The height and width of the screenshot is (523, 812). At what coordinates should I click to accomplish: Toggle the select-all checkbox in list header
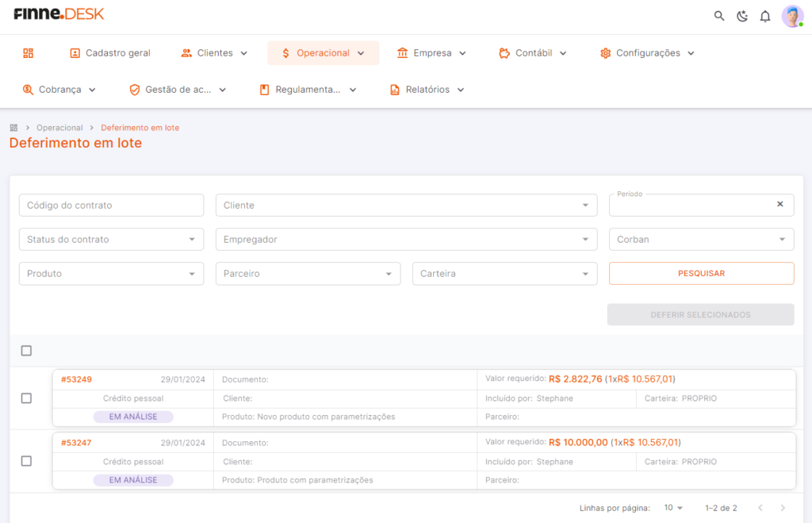(26, 351)
